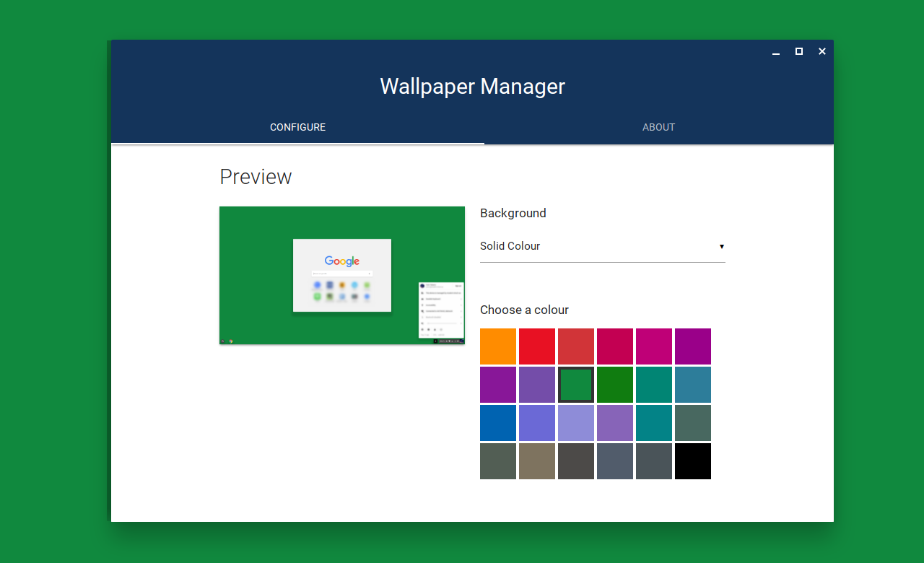This screenshot has height=563, width=924.
Task: Close the Wallpaper Manager window
Action: [822, 51]
